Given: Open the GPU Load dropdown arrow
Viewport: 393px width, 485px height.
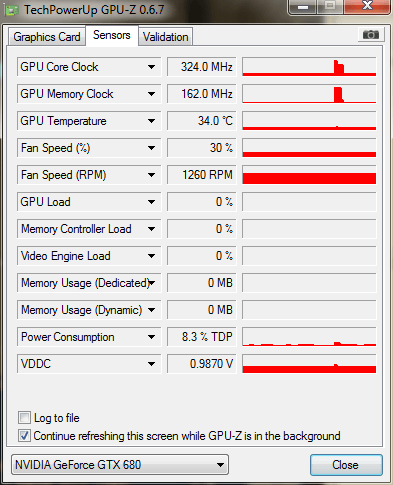Looking at the screenshot, I should [151, 202].
